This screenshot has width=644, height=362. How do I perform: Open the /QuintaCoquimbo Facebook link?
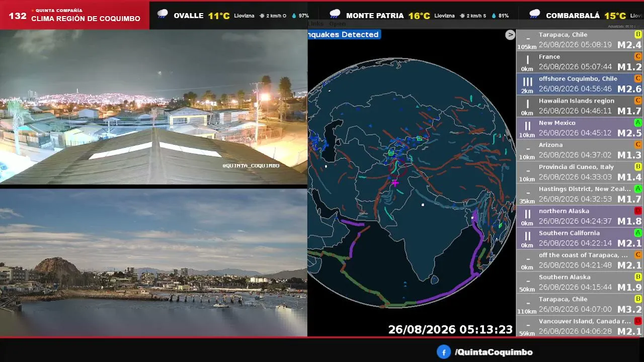click(493, 352)
